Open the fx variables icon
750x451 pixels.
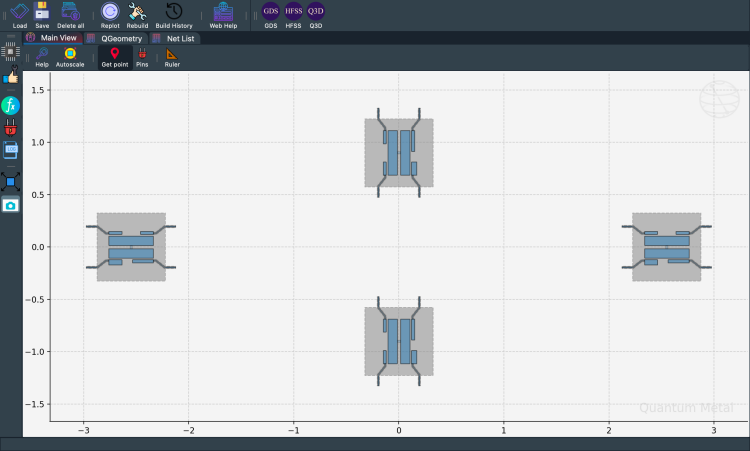pyautogui.click(x=11, y=105)
